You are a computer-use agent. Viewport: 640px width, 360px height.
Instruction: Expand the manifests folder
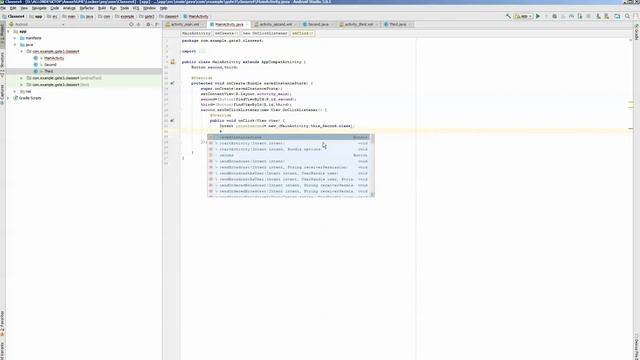(15, 38)
